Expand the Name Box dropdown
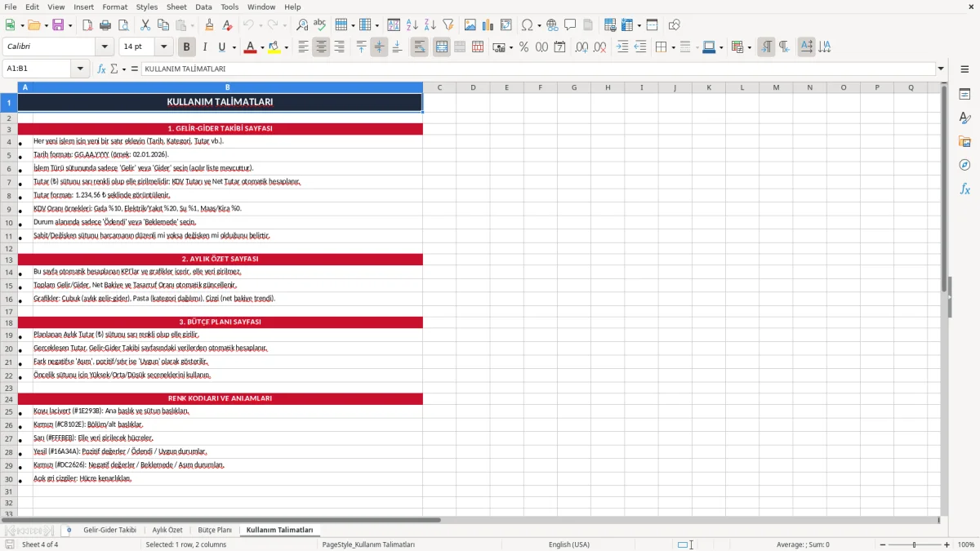Viewport: 980px width, 551px height. click(80, 69)
